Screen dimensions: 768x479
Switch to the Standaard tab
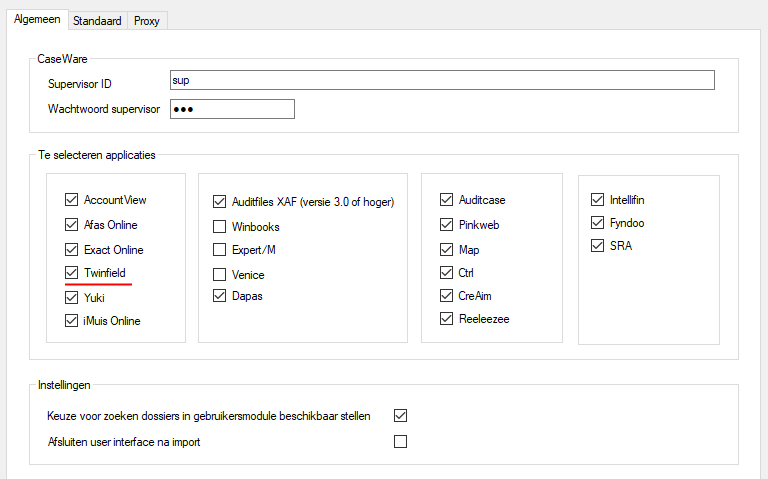coord(97,21)
